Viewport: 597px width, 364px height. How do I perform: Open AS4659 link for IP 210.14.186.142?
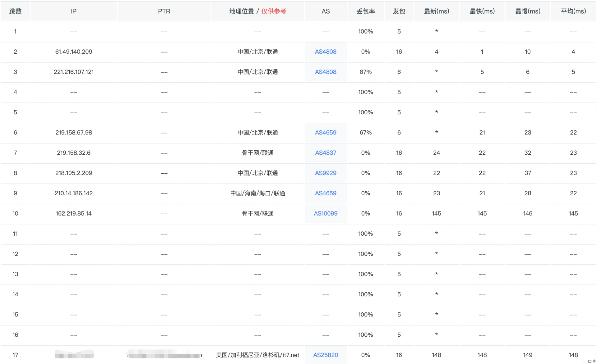(326, 193)
